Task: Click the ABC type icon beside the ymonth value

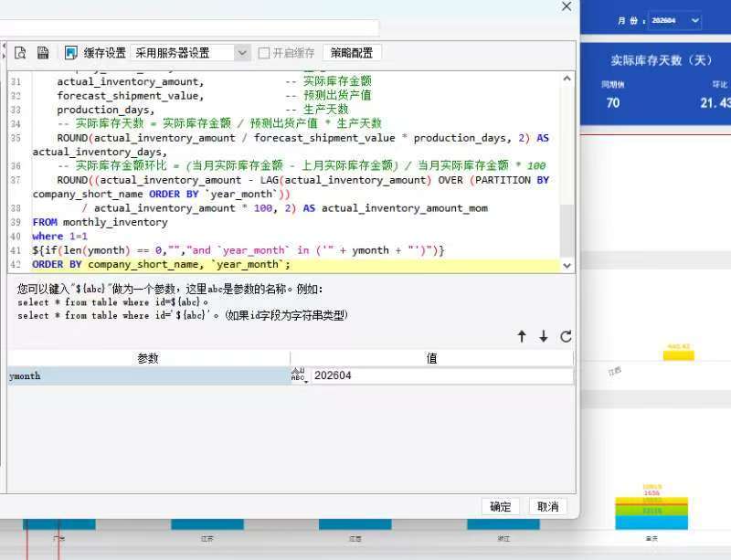Action: click(x=299, y=375)
